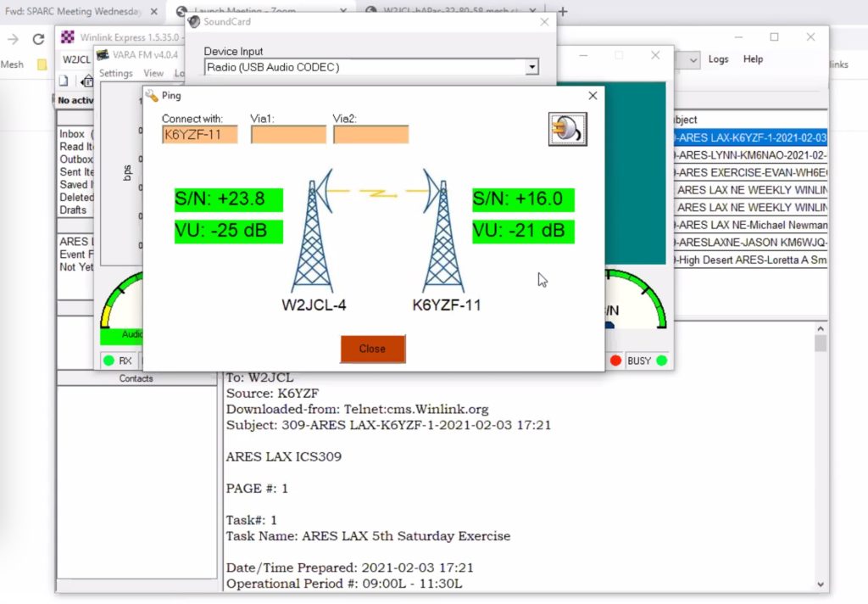868x604 pixels.
Task: Click the orange Close button in Ping
Action: [x=373, y=350]
